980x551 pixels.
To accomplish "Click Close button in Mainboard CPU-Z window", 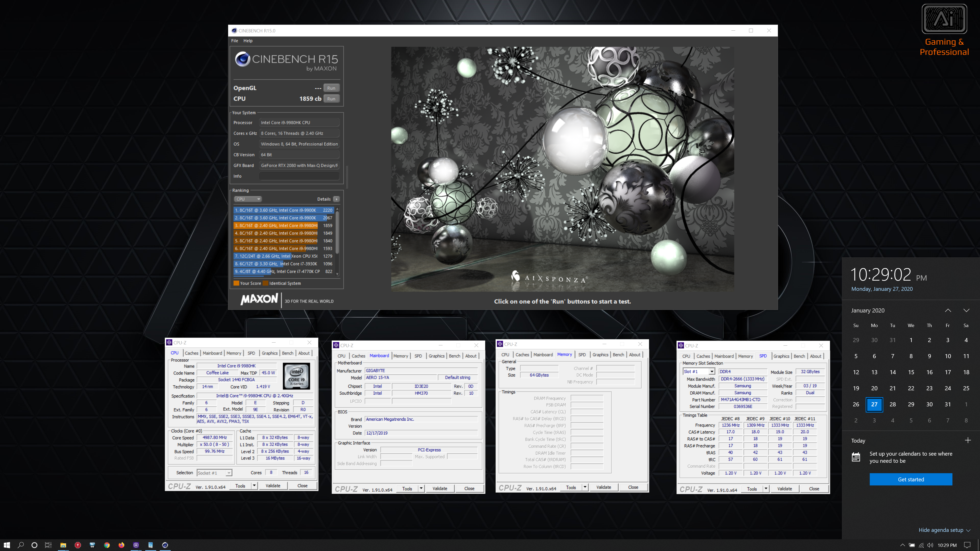I will point(469,489).
